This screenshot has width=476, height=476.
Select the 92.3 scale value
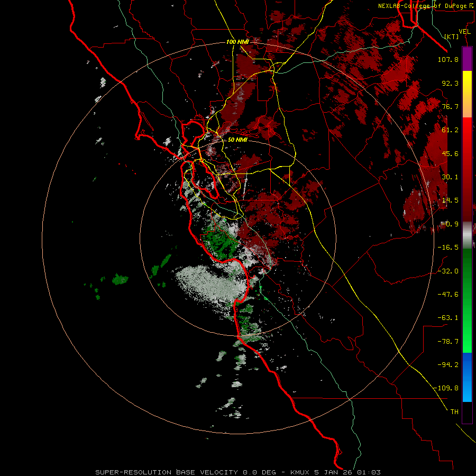pyautogui.click(x=450, y=83)
